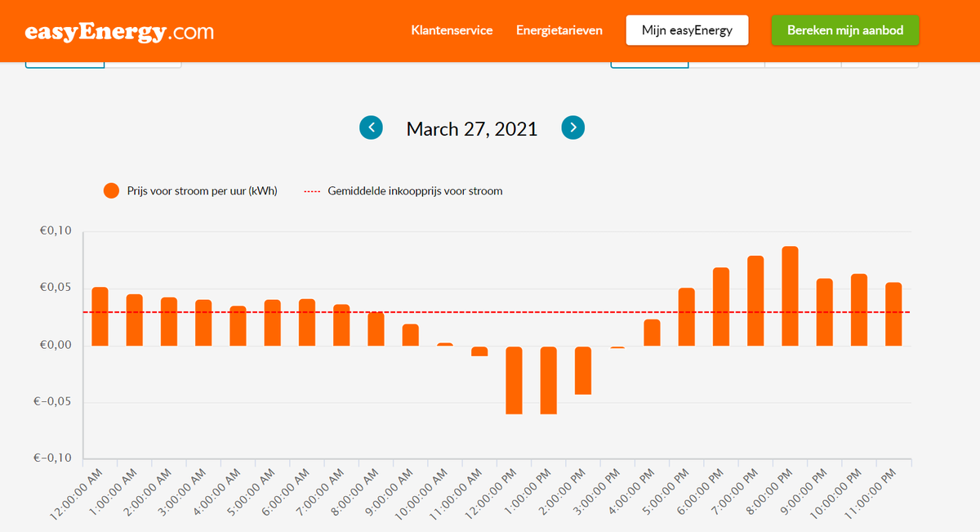Screen dimensions: 980x532
Task: Click the 'Mijn easyEnergy' button
Action: point(687,29)
